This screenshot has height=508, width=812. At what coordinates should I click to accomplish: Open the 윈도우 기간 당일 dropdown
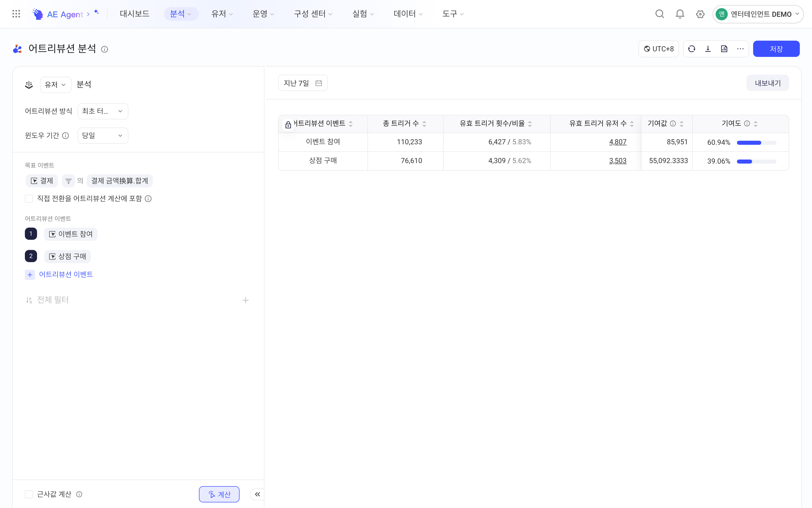103,136
